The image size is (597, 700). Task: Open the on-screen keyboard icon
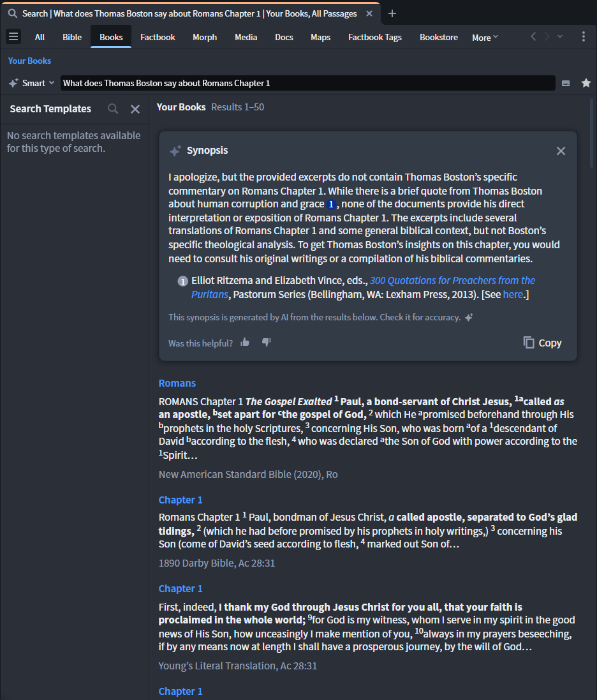pos(566,83)
